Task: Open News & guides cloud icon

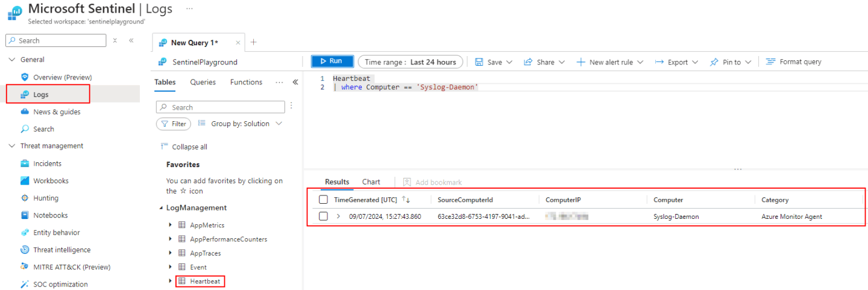Action: [x=25, y=112]
